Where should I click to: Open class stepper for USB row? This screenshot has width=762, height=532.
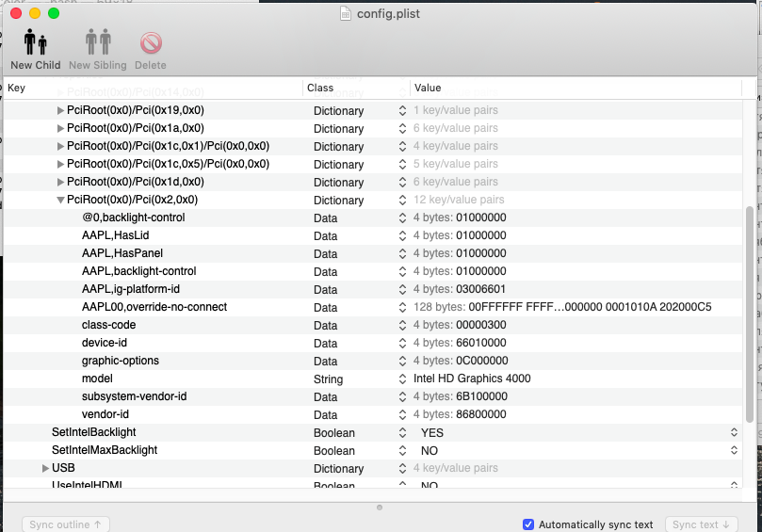point(402,468)
